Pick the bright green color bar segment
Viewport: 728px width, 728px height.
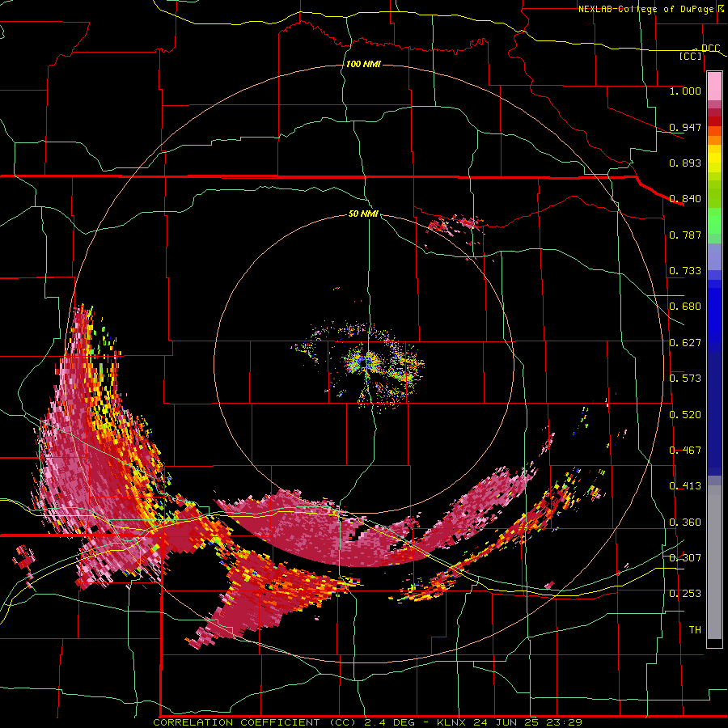point(714,221)
